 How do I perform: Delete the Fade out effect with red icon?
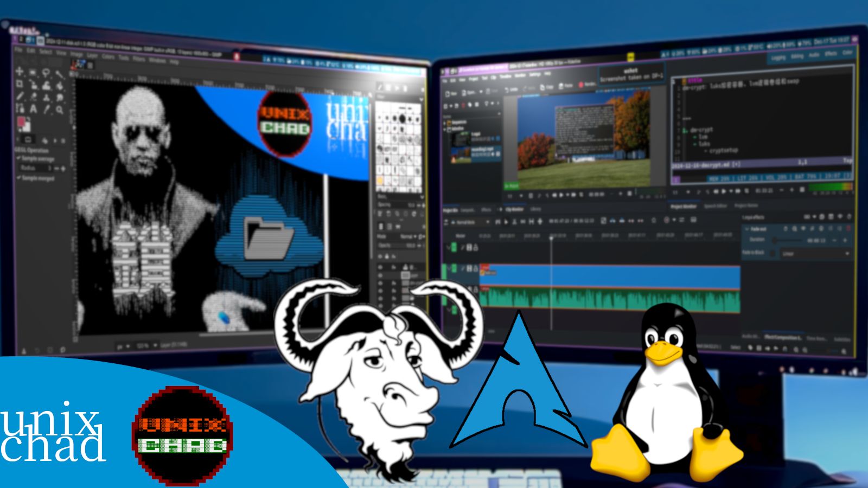[x=848, y=228]
